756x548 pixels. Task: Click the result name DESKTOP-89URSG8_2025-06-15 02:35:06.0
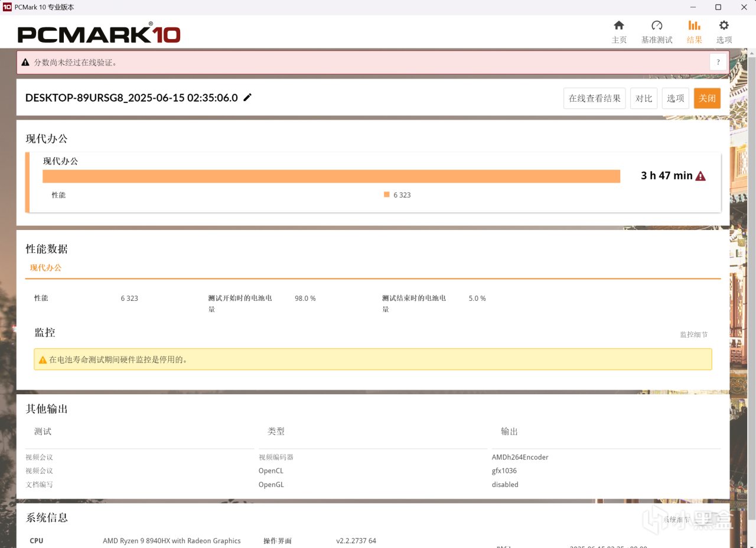tap(132, 98)
